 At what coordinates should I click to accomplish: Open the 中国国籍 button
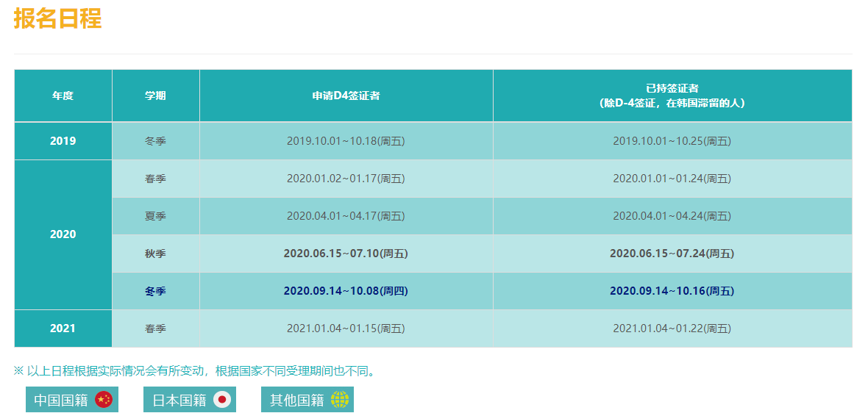[x=61, y=400]
